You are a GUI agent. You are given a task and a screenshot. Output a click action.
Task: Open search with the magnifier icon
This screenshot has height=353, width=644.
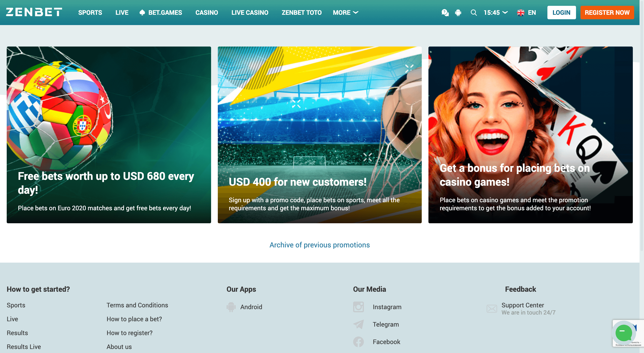tap(474, 13)
